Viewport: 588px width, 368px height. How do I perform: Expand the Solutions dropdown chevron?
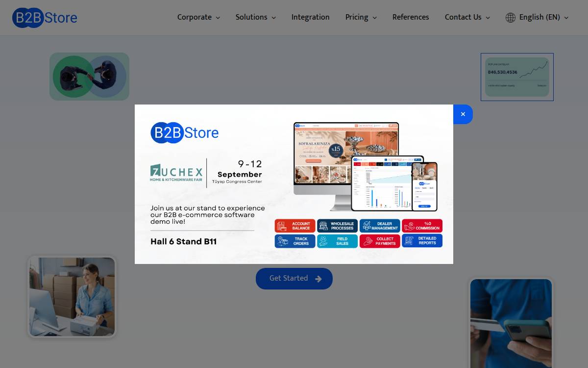273,18
